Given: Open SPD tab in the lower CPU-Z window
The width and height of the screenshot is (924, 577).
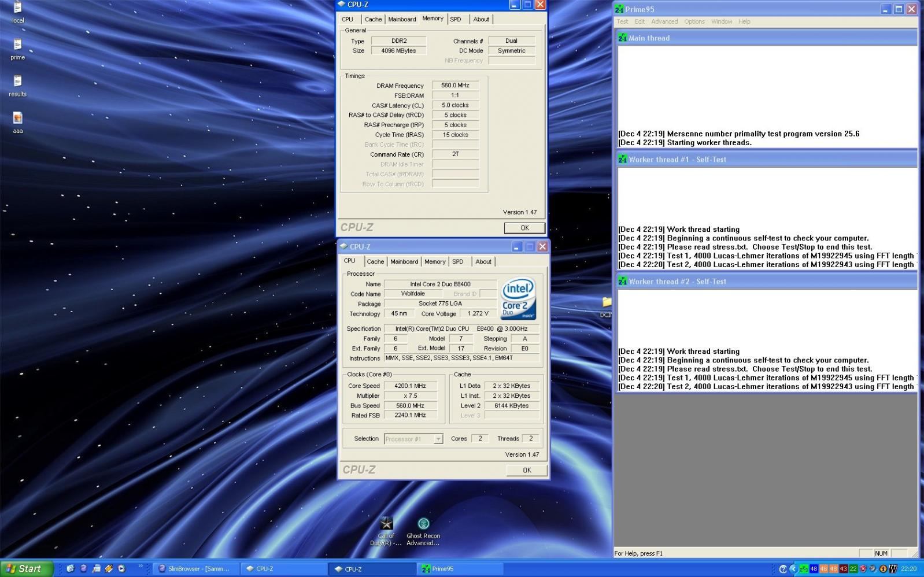Looking at the screenshot, I should [458, 261].
